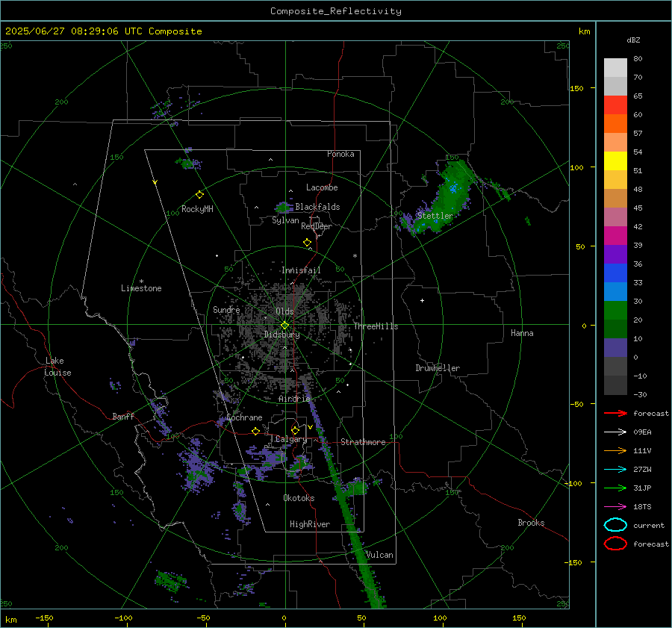Click the Sundre city label
The image size is (672, 628).
click(226, 309)
